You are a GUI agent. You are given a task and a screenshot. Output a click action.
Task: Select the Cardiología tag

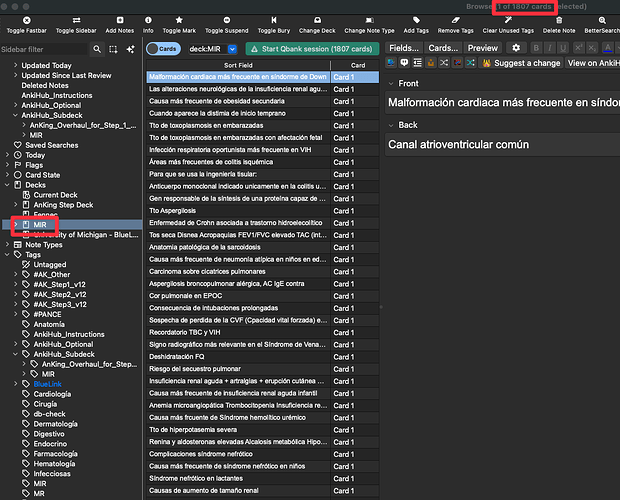point(52,394)
